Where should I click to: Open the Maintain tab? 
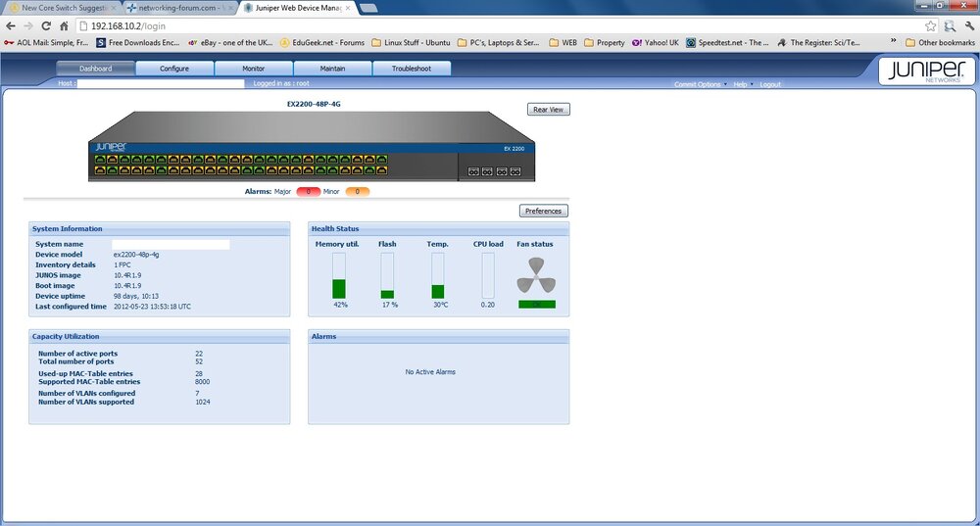pyautogui.click(x=332, y=69)
